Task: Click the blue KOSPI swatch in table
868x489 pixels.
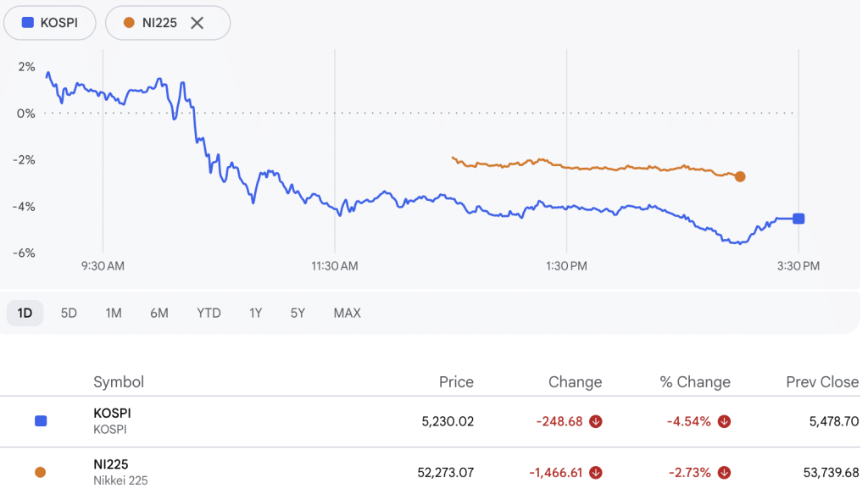Action: click(41, 421)
